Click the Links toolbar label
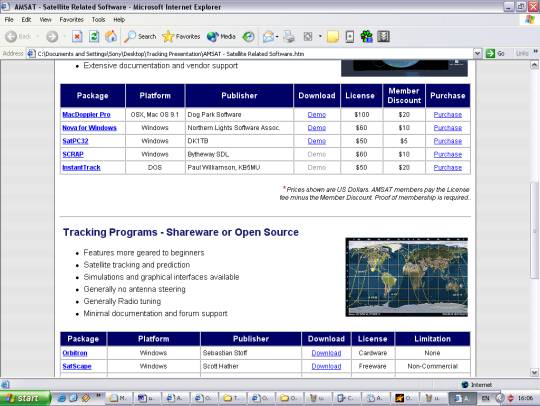This screenshot has height=406, width=540. [522, 53]
